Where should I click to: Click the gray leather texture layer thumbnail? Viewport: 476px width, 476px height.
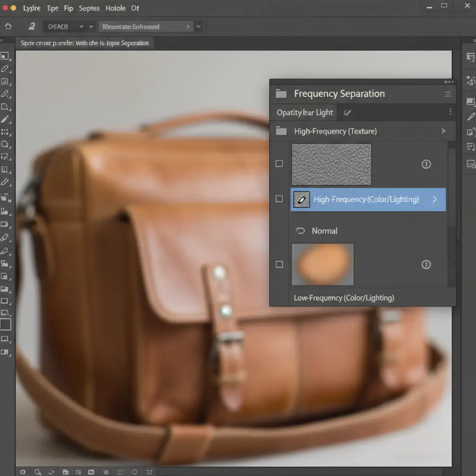pos(331,164)
